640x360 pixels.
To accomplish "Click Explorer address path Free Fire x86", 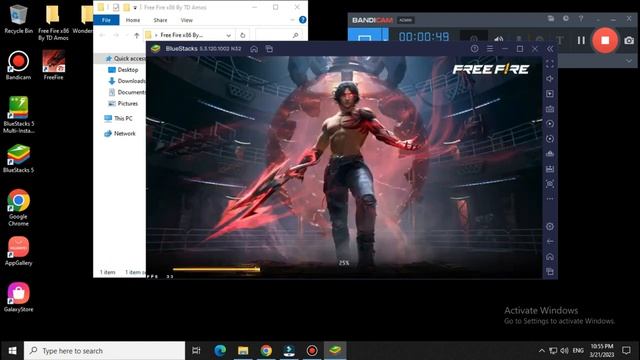I will click(182, 35).
